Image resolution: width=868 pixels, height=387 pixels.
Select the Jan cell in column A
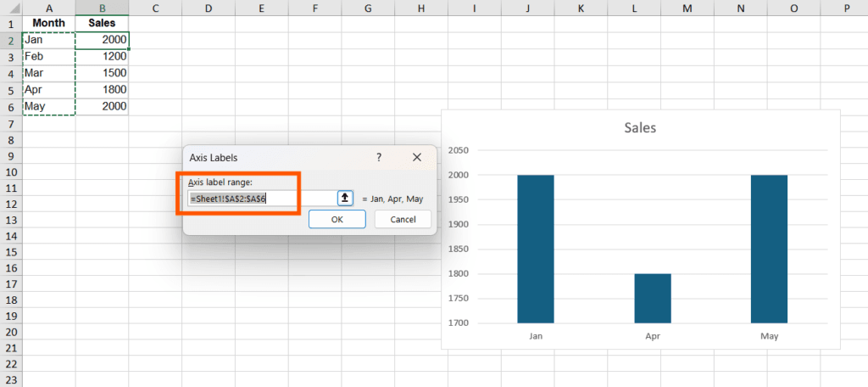(x=48, y=41)
